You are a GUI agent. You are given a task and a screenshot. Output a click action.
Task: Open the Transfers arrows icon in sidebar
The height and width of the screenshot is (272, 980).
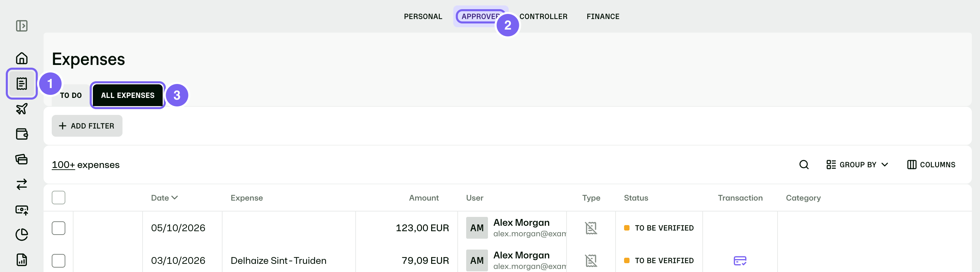point(22,184)
